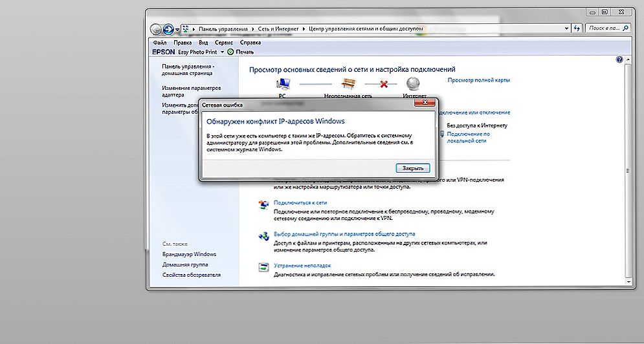Open the 'Правка' menu

[183, 43]
